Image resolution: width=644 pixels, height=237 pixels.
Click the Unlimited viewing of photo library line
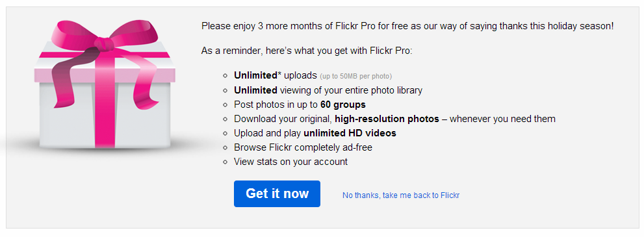[328, 90]
